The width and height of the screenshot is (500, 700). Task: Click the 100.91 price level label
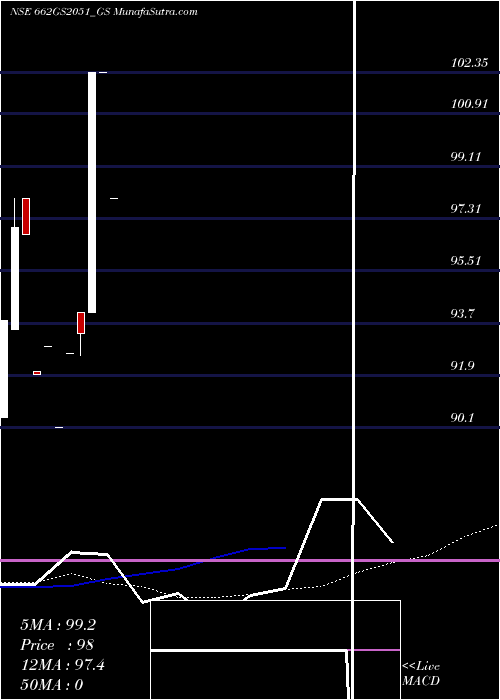(x=469, y=104)
